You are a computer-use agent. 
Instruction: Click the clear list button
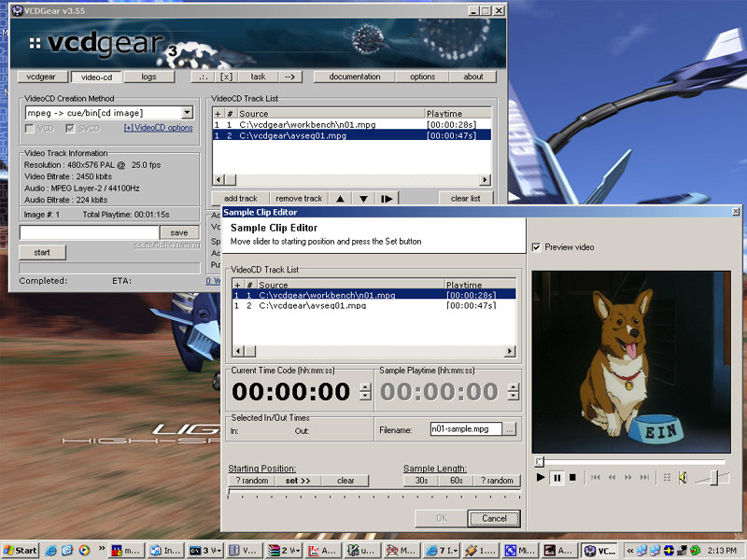(465, 199)
